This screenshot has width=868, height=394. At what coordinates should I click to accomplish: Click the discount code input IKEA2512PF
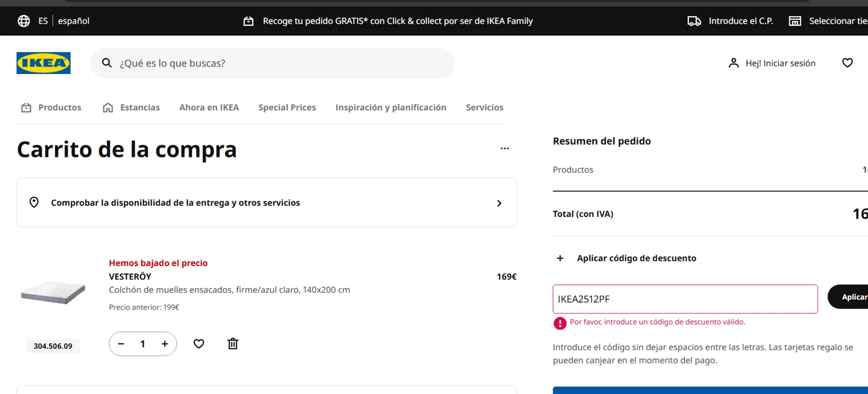(x=685, y=299)
